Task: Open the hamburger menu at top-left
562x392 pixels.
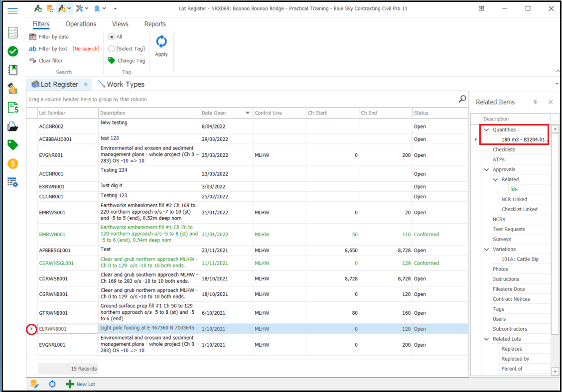Action: pyautogui.click(x=12, y=11)
